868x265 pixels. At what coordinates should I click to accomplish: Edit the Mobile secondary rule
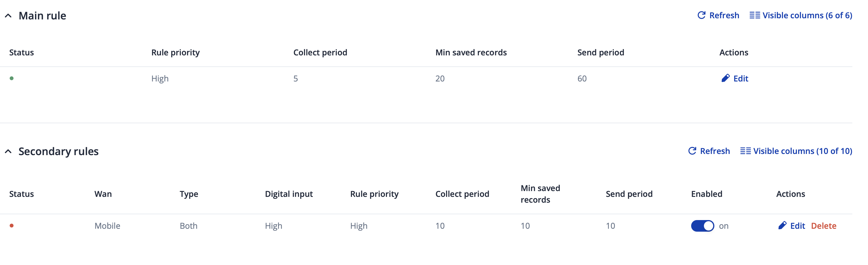click(797, 226)
